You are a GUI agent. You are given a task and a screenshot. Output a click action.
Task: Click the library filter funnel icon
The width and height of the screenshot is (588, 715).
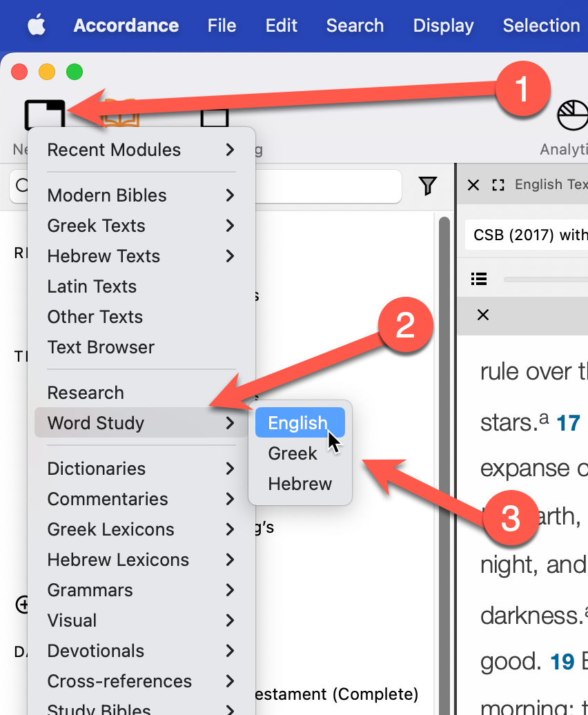(x=428, y=186)
